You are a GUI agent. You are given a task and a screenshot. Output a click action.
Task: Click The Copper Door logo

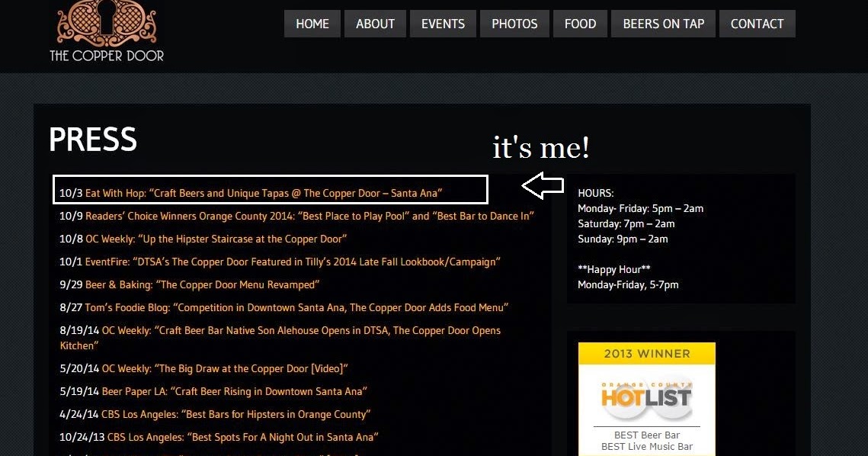(106, 31)
